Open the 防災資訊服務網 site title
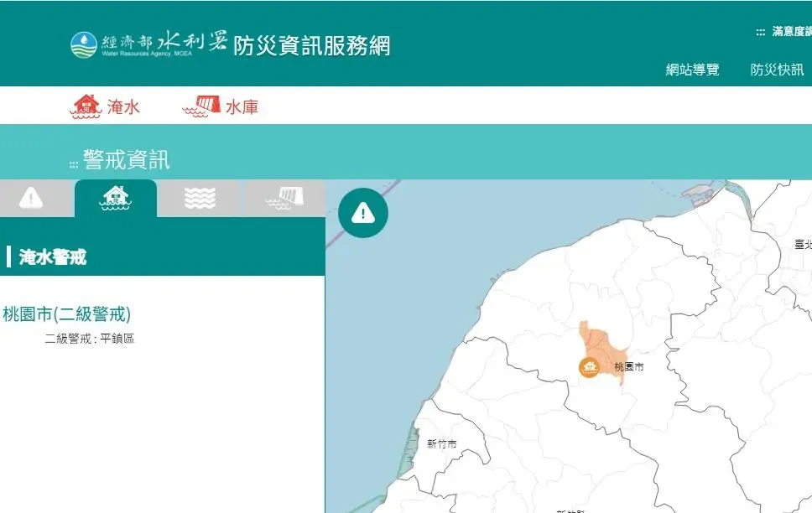The width and height of the screenshot is (812, 513). point(312,45)
